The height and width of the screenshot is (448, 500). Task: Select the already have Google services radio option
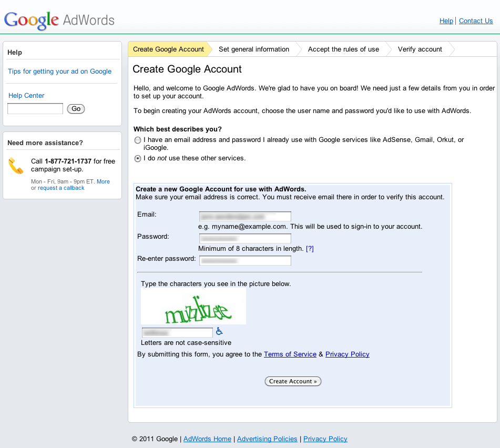[137, 140]
